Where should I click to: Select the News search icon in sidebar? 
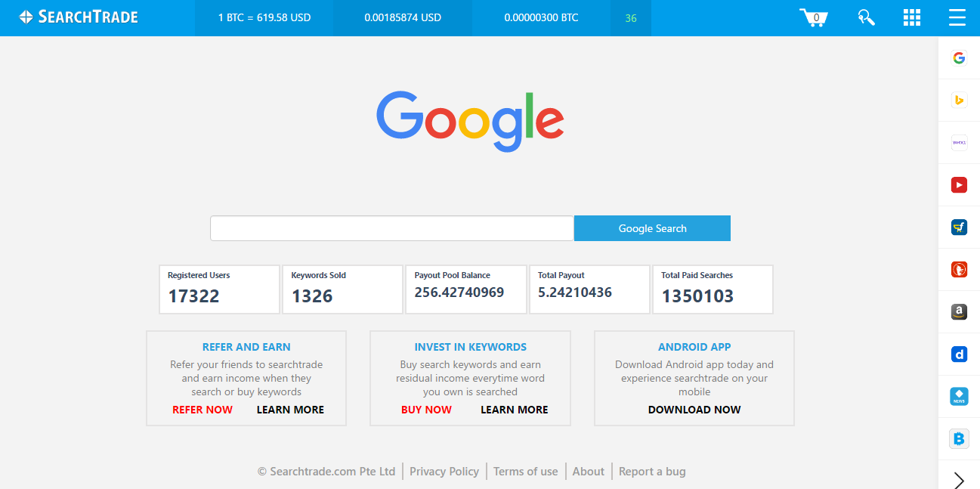pyautogui.click(x=959, y=396)
